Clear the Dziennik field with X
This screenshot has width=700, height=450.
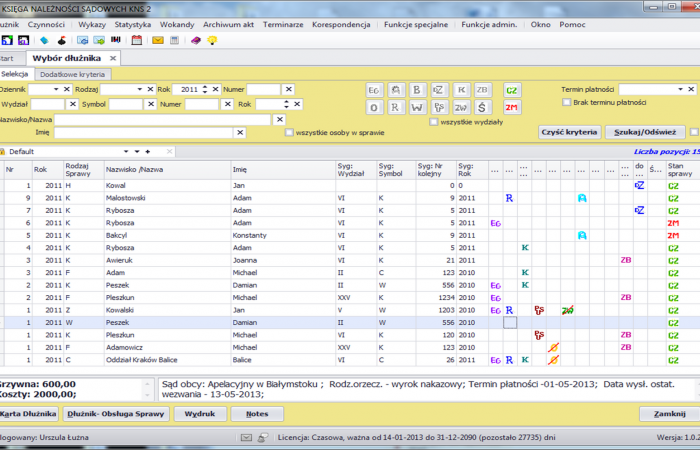[x=67, y=89]
